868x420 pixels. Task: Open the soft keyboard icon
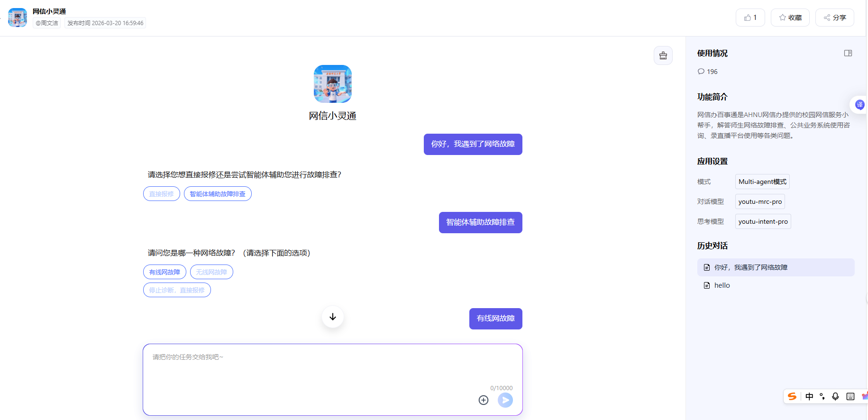click(x=850, y=396)
